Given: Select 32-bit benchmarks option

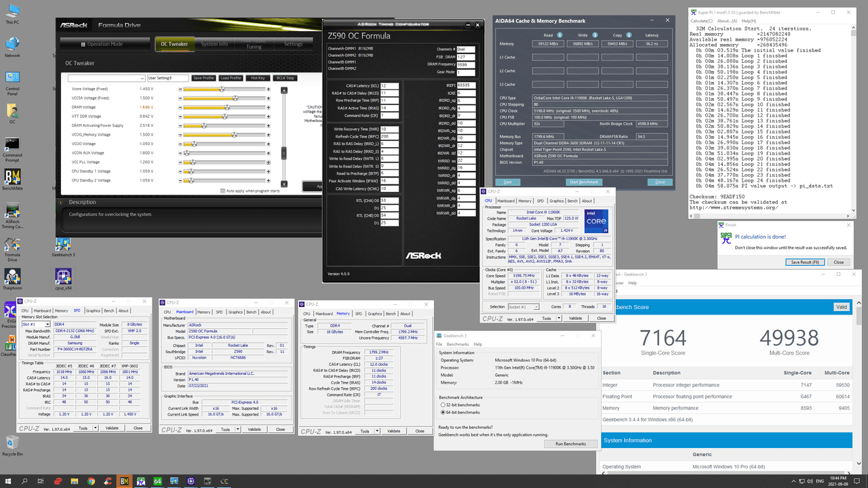Looking at the screenshot, I should 443,405.
